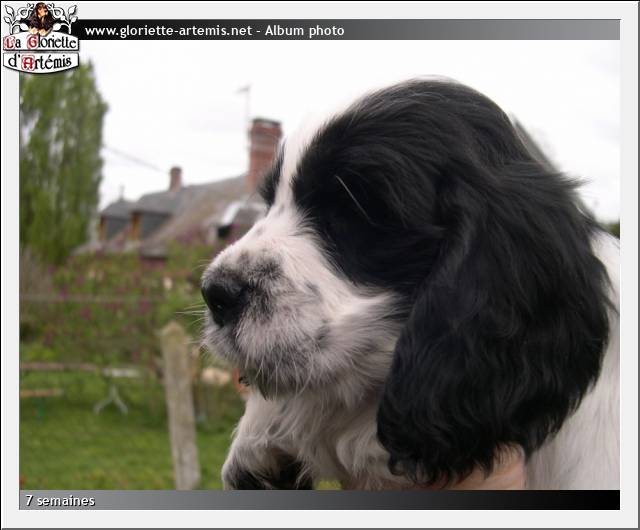The height and width of the screenshot is (530, 640).
Task: Click the green grass lawn
Action: [90, 450]
